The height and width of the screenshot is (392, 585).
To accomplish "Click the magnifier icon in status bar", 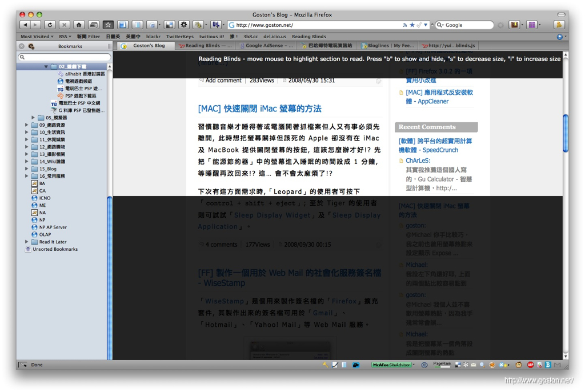I will click(482, 365).
